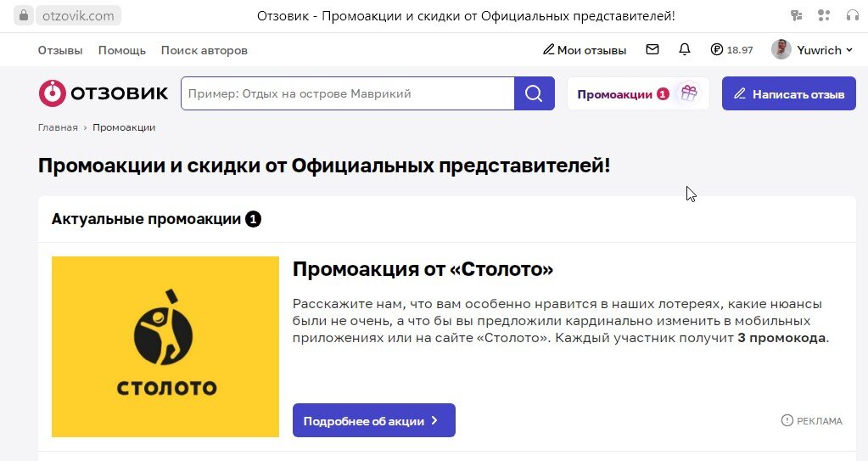Viewport: 868px width, 461px height.
Task: Click Промоакции breadcrumb item
Action: pos(124,127)
